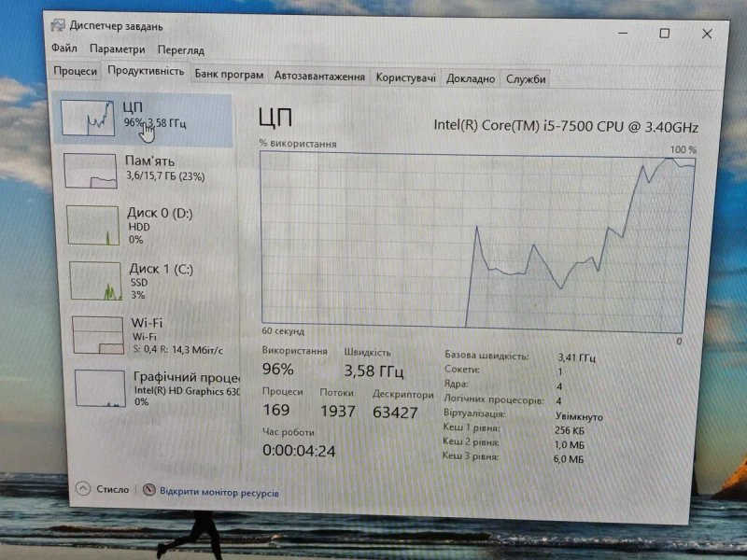This screenshot has height=560, width=747.
Task: Click the Логічних процесорів label
Action: [494, 399]
